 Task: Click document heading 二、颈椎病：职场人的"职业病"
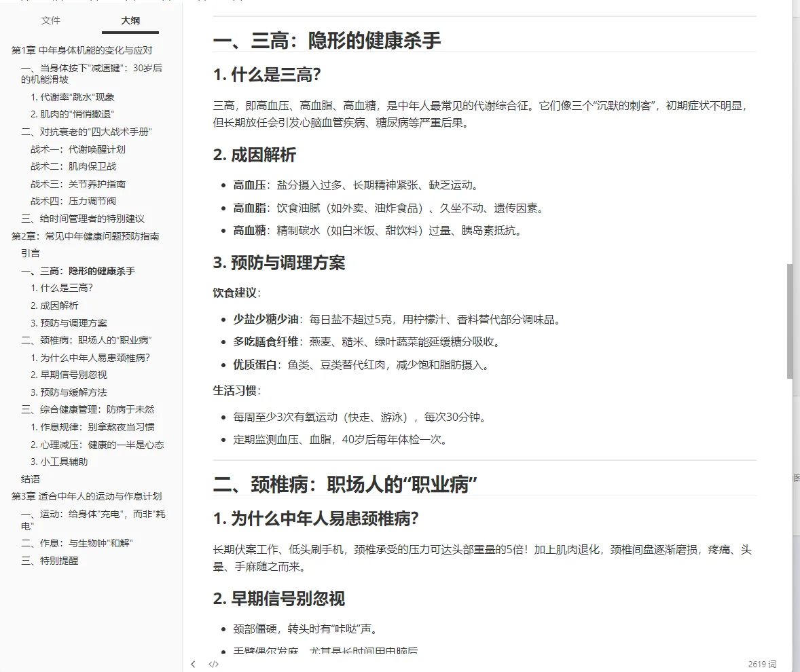(x=345, y=485)
